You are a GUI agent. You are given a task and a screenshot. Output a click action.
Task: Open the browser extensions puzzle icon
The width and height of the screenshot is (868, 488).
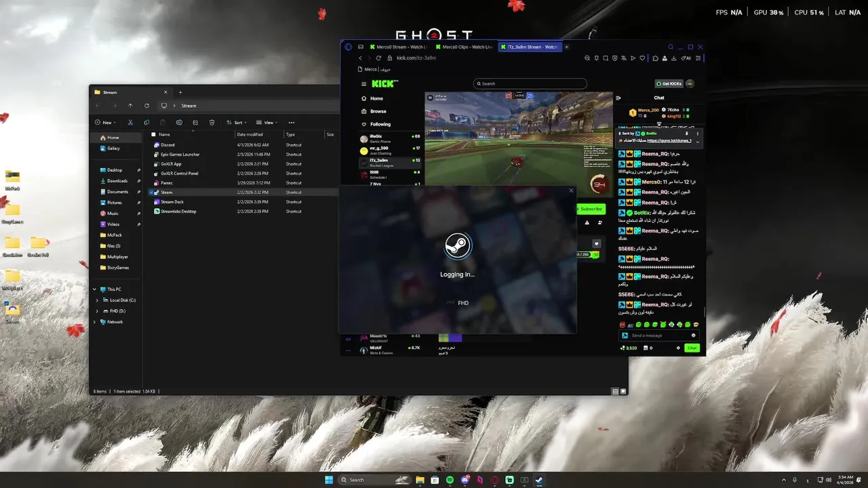(x=655, y=58)
